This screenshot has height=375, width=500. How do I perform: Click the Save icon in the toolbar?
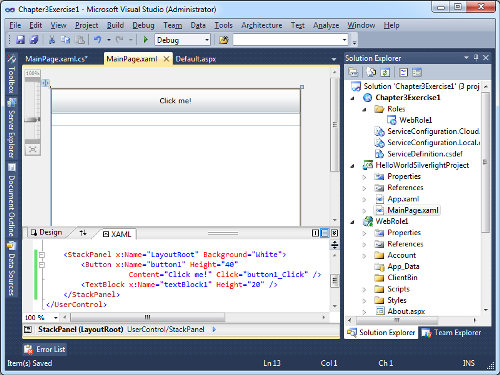pos(20,40)
